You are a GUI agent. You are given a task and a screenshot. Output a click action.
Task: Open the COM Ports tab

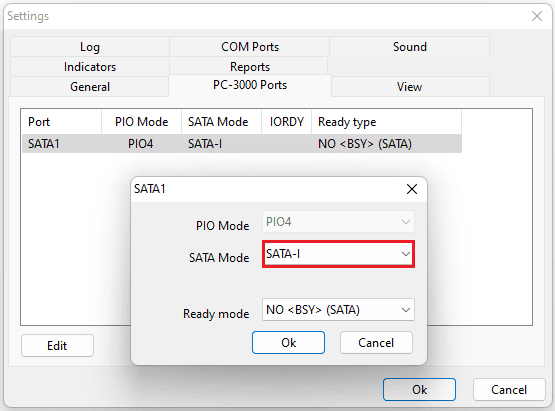point(250,47)
